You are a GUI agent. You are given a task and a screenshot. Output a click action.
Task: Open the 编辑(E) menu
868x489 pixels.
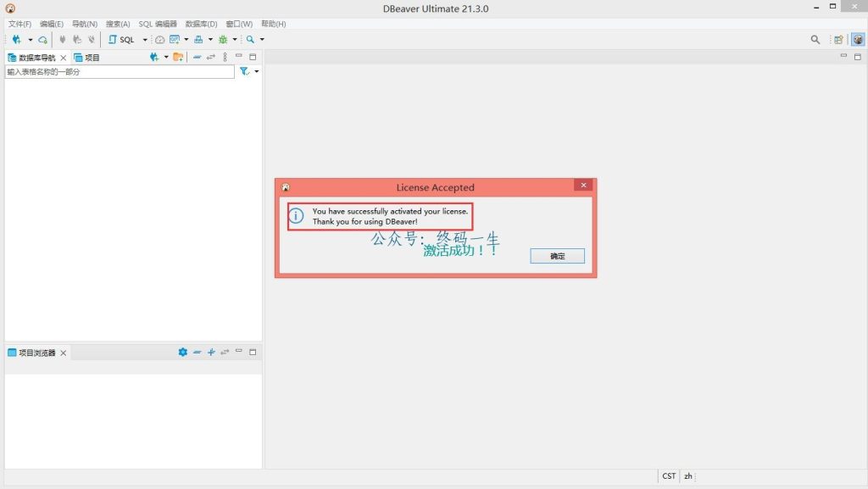52,24
